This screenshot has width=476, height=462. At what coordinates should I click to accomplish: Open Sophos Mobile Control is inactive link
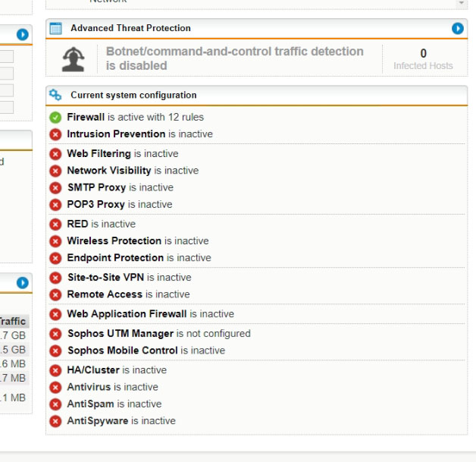[146, 350]
